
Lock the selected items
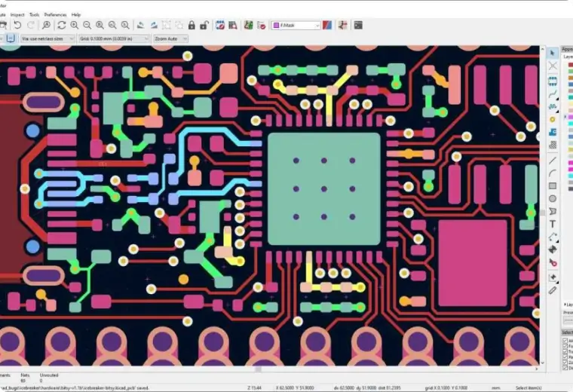click(x=192, y=25)
